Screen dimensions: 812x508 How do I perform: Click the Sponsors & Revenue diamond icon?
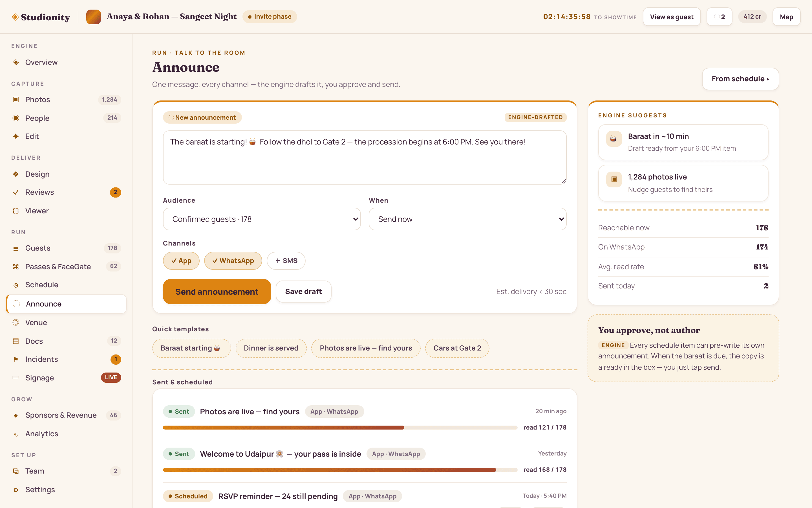pos(16,415)
